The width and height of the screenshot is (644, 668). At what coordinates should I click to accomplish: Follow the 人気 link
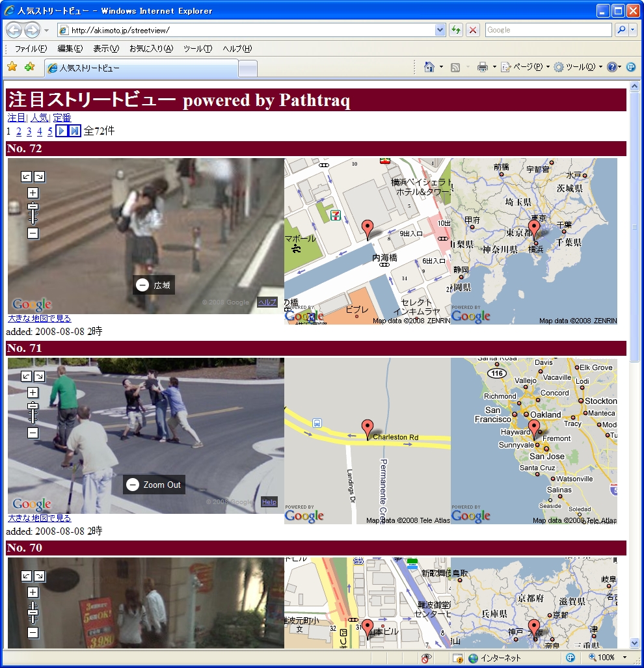click(39, 118)
